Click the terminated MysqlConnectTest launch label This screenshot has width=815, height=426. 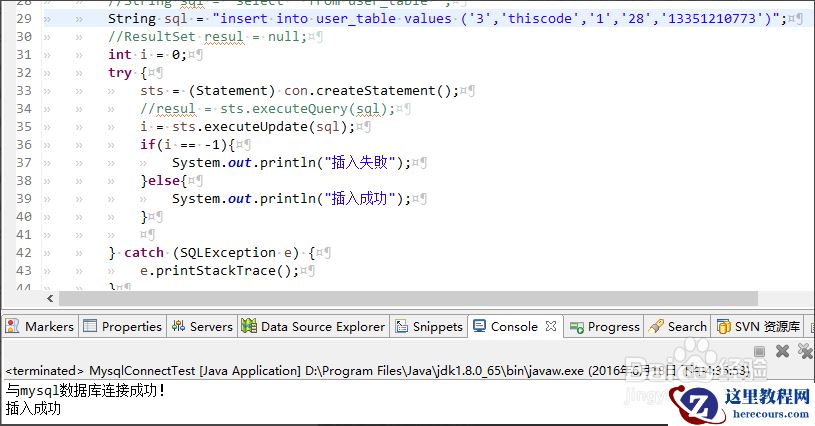point(377,371)
